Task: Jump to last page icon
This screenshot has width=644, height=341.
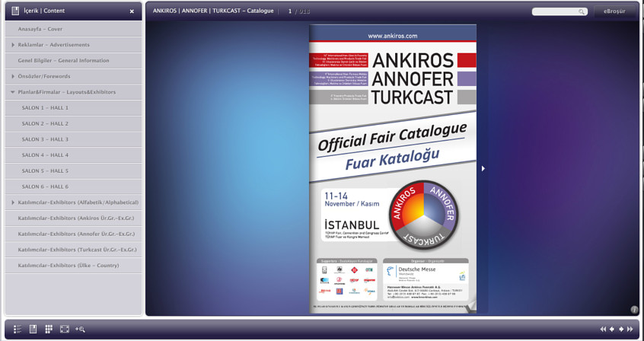Action: pyautogui.click(x=630, y=329)
